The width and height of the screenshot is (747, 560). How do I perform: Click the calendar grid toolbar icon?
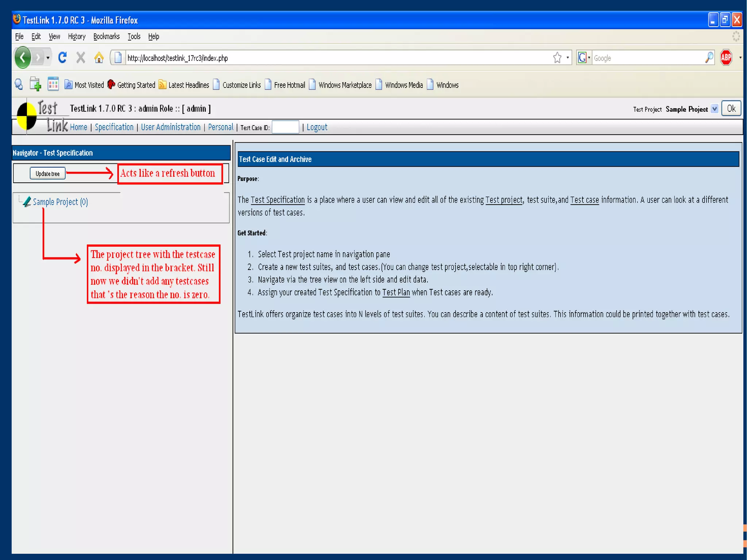coord(53,84)
